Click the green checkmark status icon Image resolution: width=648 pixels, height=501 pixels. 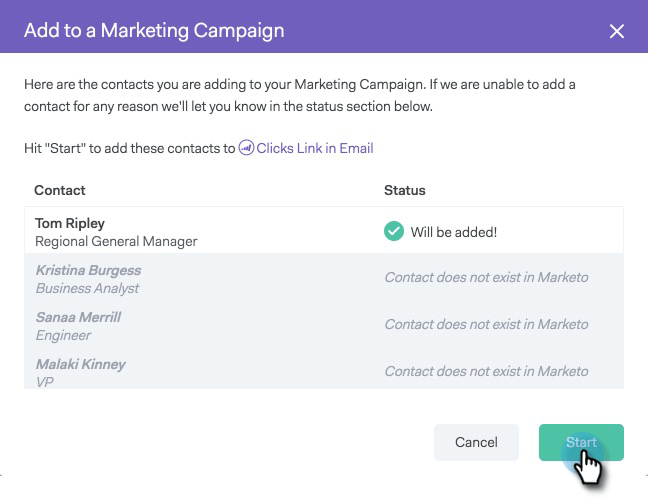point(394,232)
